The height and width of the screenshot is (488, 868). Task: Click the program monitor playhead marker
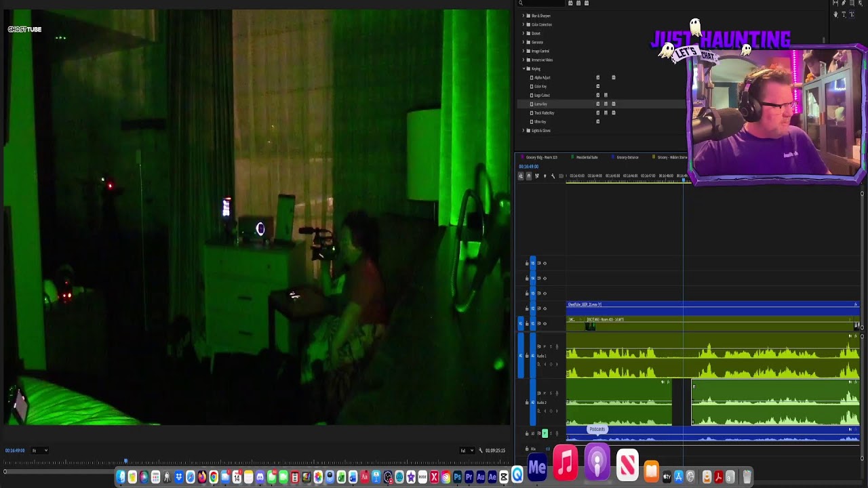pos(125,462)
